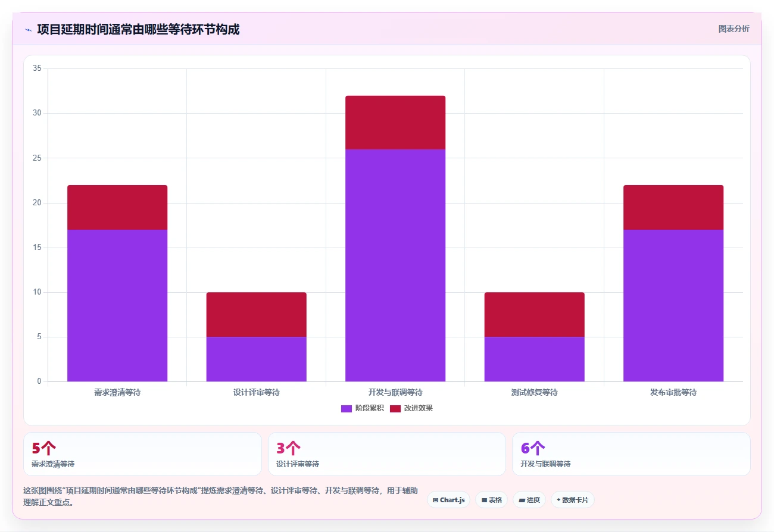This screenshot has height=532, width=774.
Task: Click the x-axis label 设计评审等待
Action: [256, 393]
